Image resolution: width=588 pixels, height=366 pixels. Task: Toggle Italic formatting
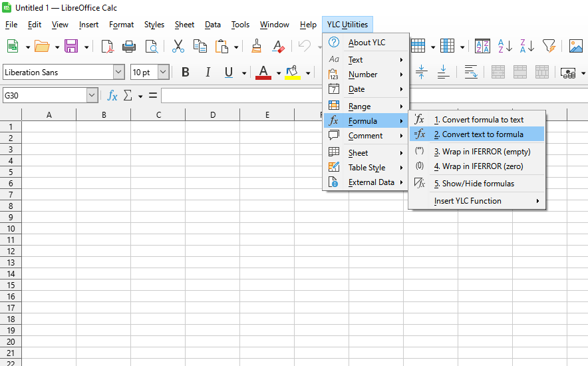tap(208, 73)
